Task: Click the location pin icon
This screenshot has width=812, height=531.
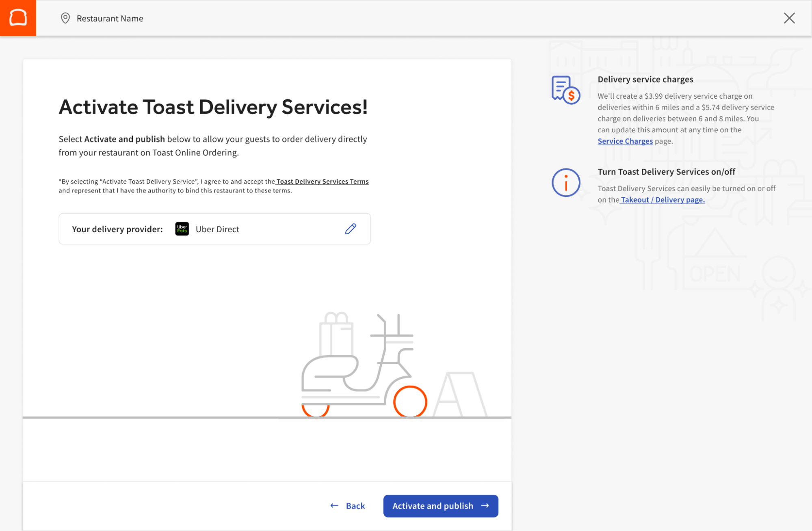Action: 65,18
